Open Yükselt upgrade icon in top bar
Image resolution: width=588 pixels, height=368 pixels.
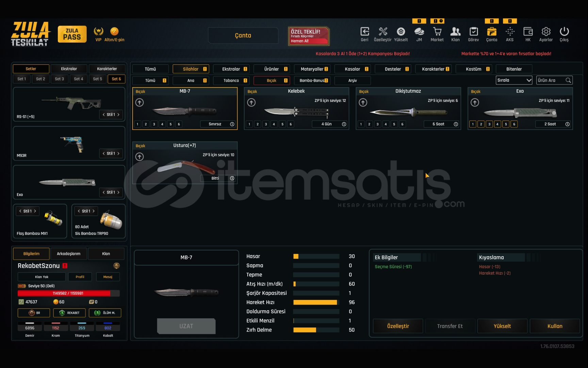click(401, 31)
